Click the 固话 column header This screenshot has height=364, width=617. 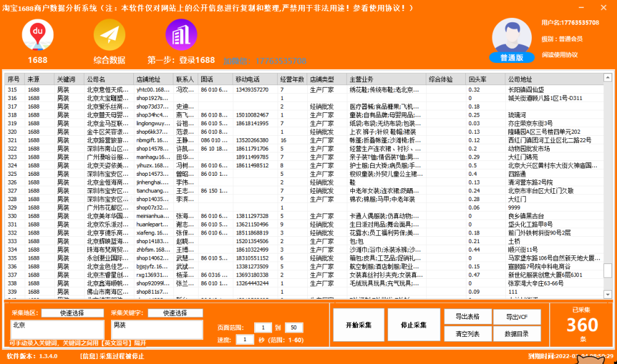[215, 79]
